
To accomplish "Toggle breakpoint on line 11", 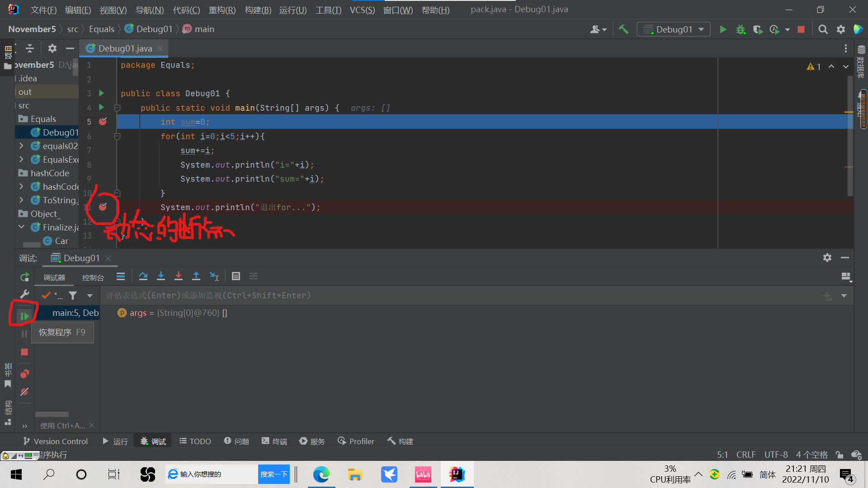I will coord(103,207).
